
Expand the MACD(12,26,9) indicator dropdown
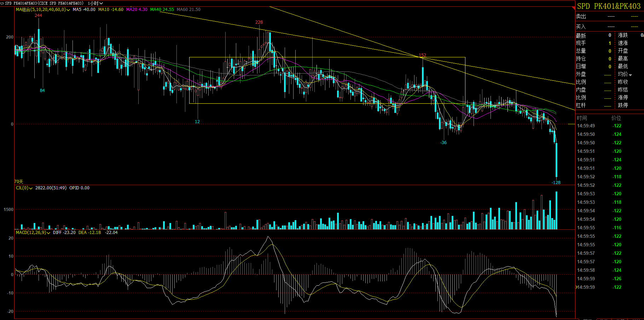click(x=48, y=233)
